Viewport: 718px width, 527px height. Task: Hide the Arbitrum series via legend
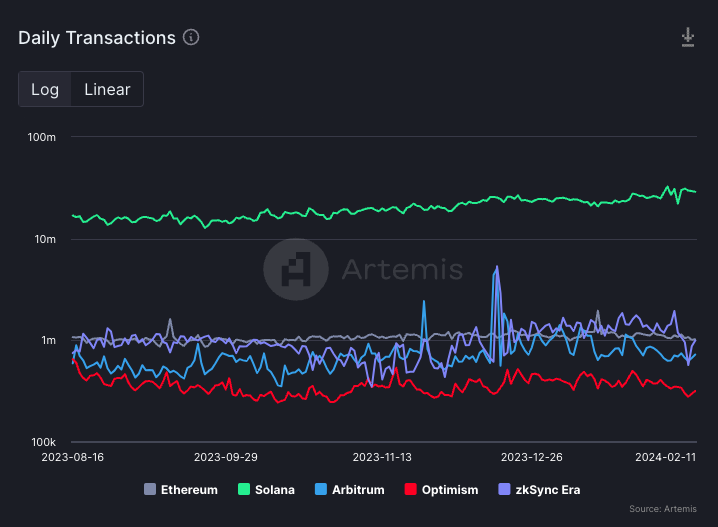(358, 490)
